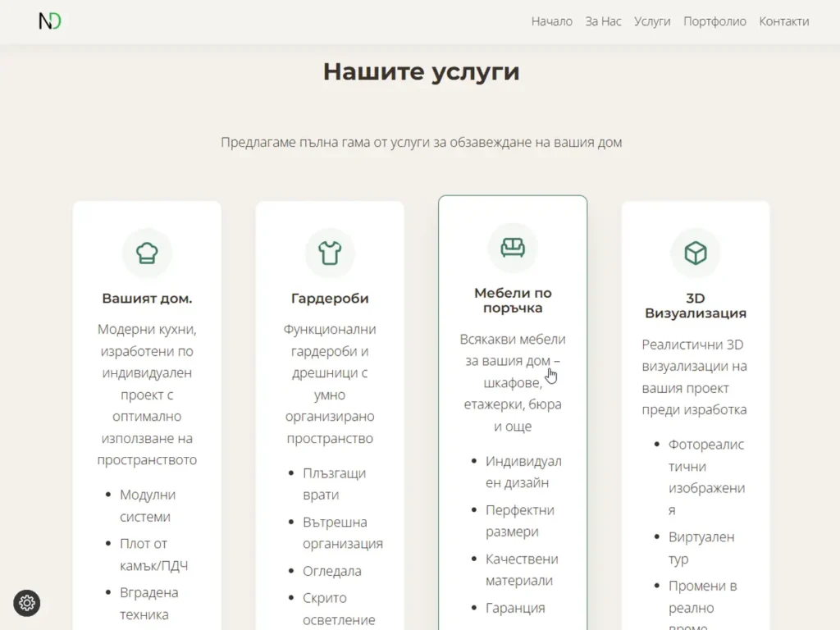The image size is (840, 630).
Task: Go to the Начало menu item
Action: tap(551, 21)
